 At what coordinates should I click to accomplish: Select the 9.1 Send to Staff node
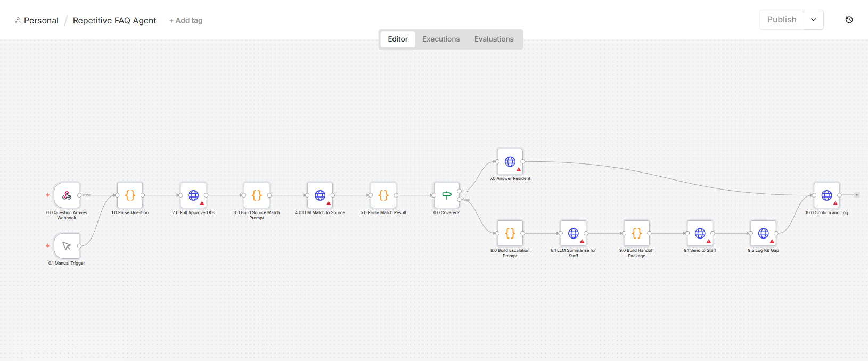700,233
